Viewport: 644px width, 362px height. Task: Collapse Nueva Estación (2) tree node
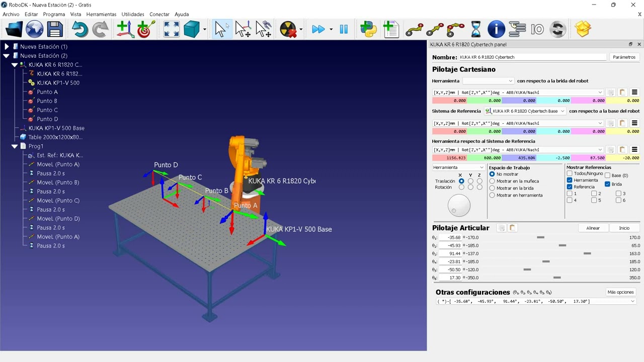coord(7,56)
